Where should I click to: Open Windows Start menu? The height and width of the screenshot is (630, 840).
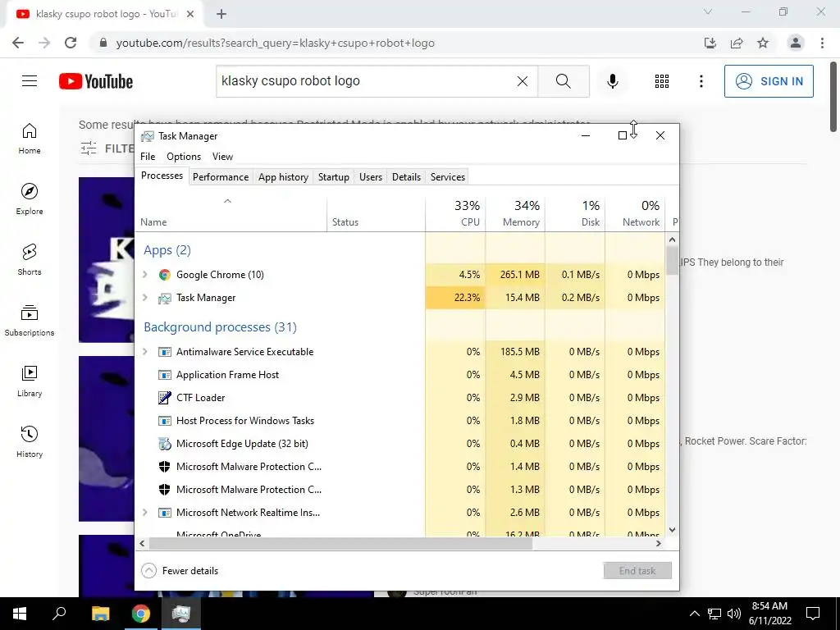(x=20, y=614)
